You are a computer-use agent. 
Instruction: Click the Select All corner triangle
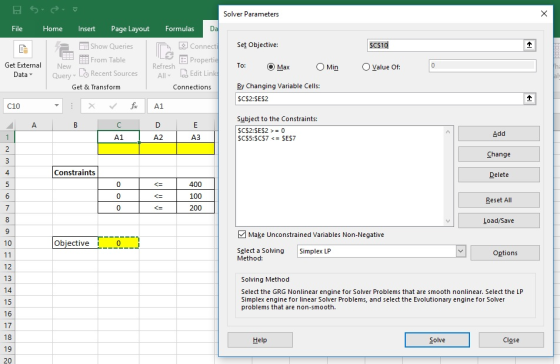(10, 125)
